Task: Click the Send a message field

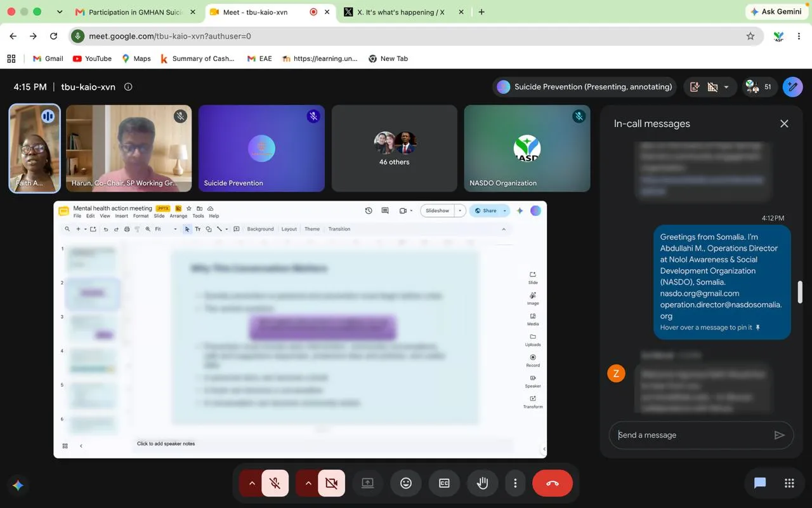Action: [692, 435]
